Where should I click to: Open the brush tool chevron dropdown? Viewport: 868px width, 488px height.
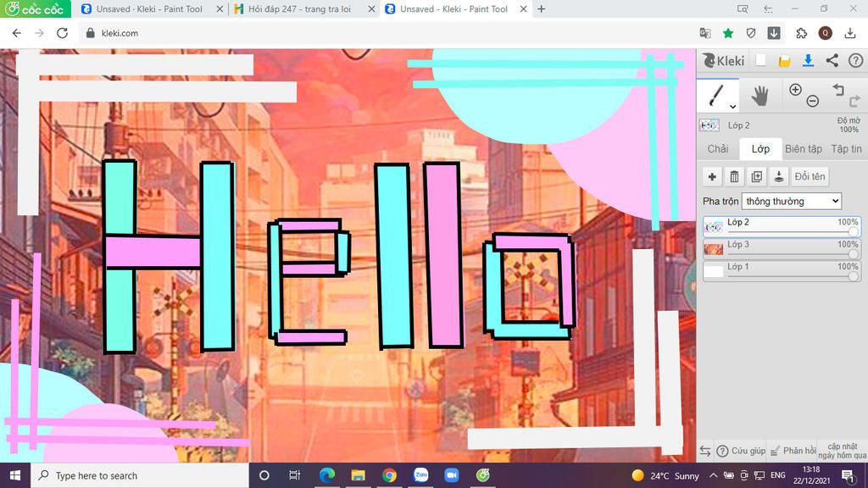(732, 106)
